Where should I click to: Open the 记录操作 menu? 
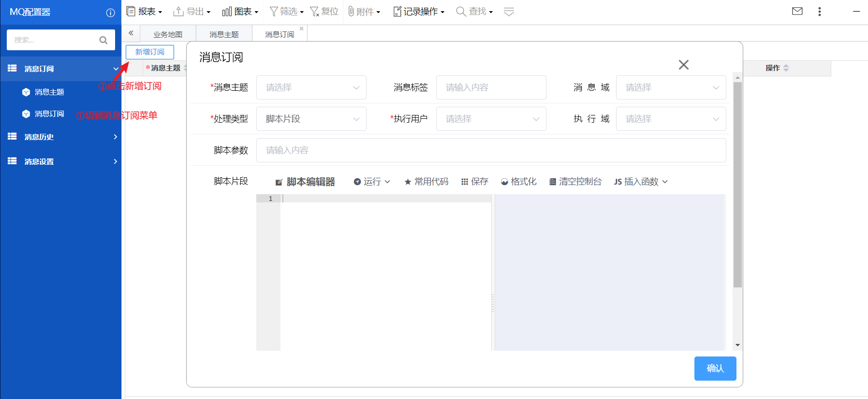coord(419,12)
